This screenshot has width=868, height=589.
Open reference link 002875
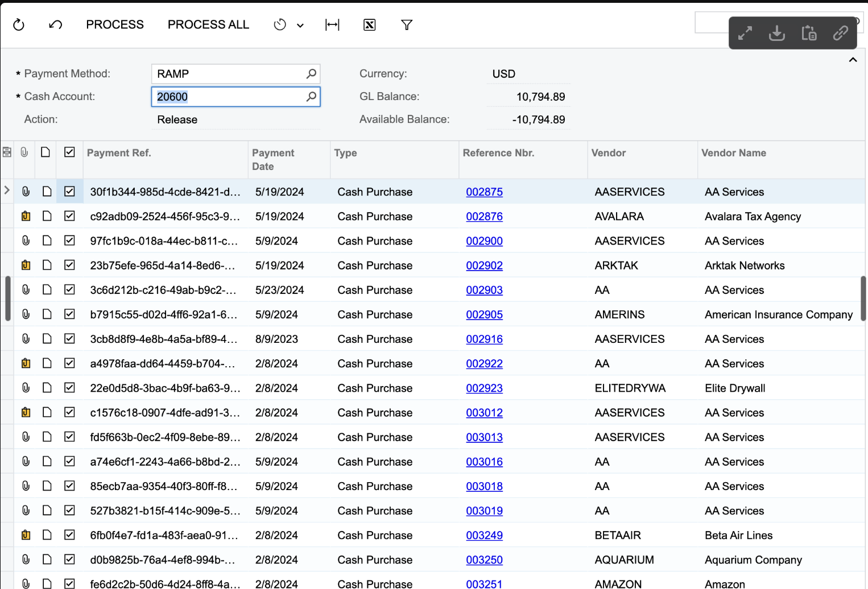[484, 192]
